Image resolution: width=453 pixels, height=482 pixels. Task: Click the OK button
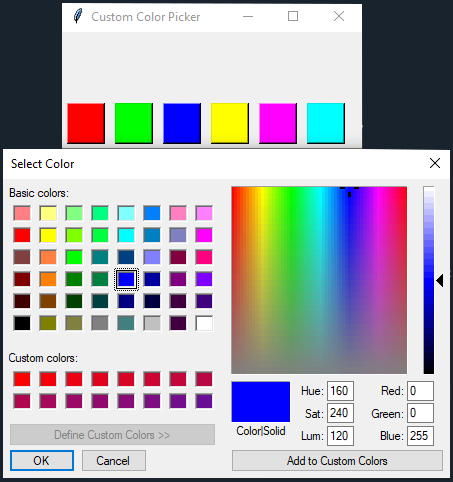click(x=42, y=461)
